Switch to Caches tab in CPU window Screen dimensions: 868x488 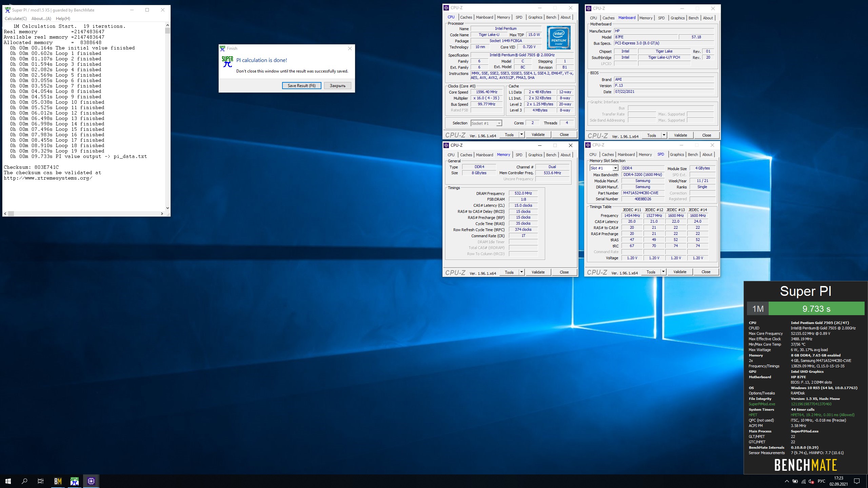(466, 17)
